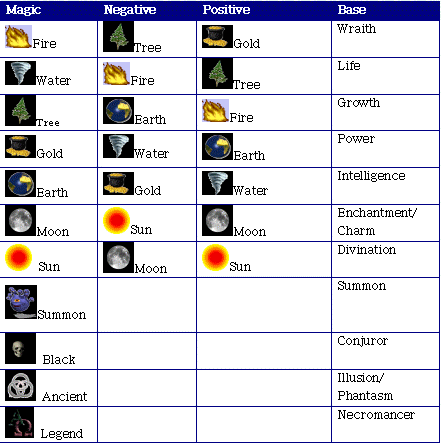Select the Intelligence base cell

(385, 186)
